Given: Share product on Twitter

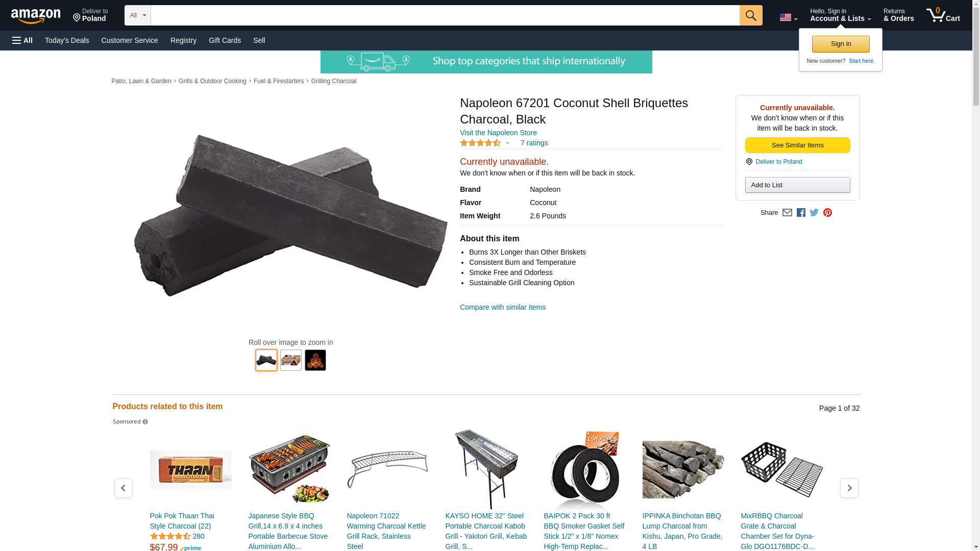Looking at the screenshot, I should coord(814,213).
